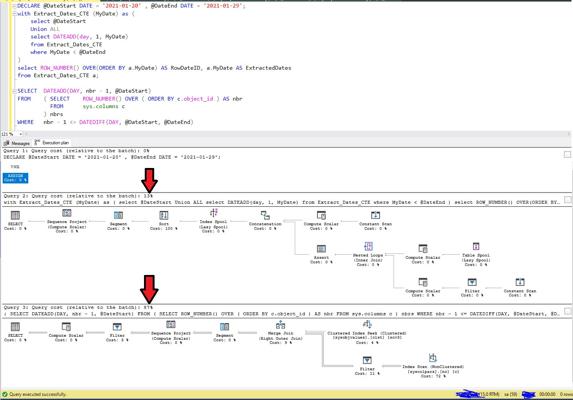Click the 'T-SQL' label above ASSIGN operator

point(15,167)
